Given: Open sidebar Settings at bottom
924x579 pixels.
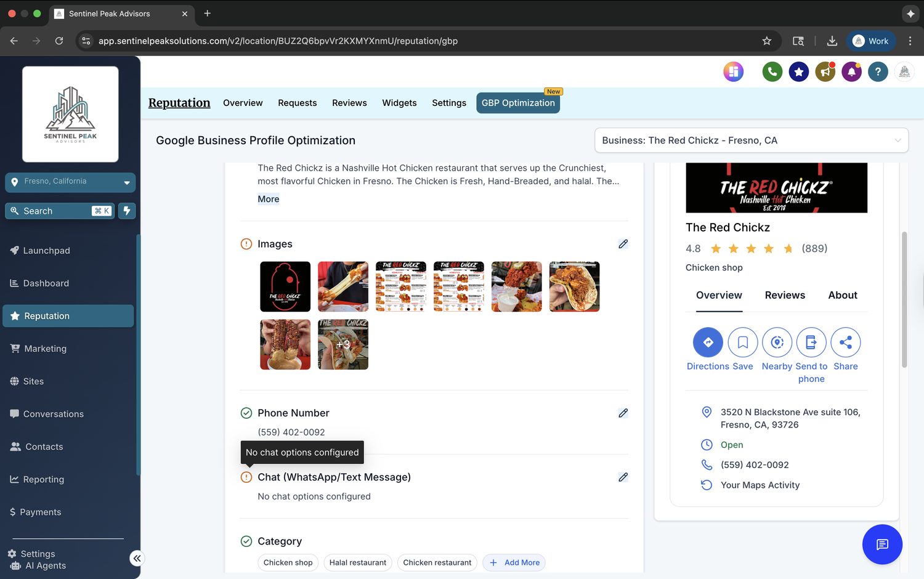Looking at the screenshot, I should [31, 554].
